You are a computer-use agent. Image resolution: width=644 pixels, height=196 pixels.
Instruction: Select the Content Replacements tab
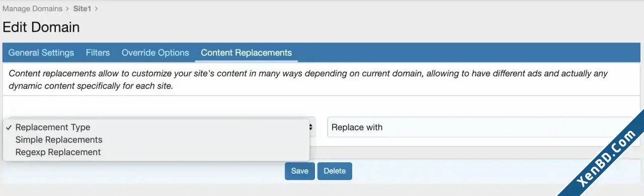247,52
